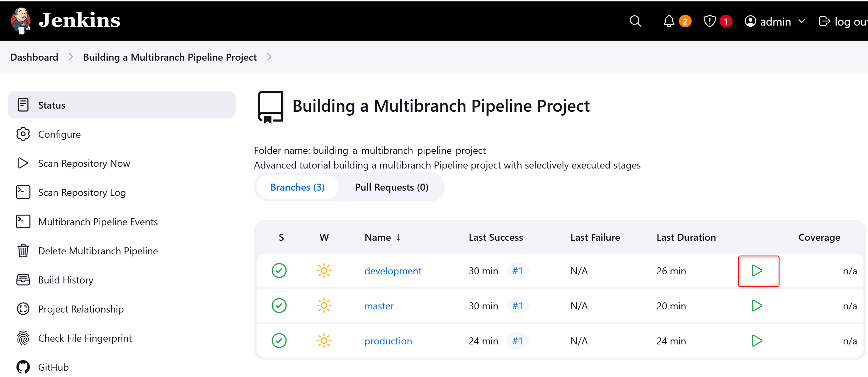Click the development sunny weather icon
868x377 pixels.
(x=324, y=270)
